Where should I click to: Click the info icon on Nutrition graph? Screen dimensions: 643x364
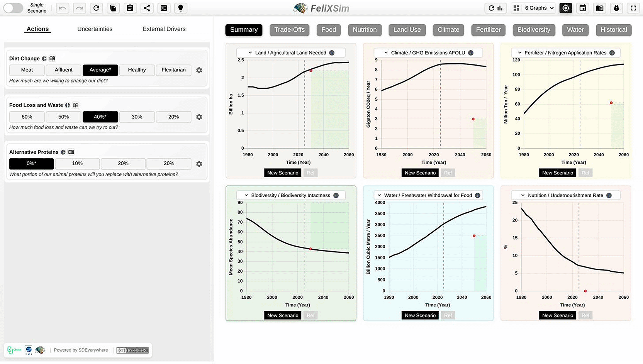pyautogui.click(x=609, y=196)
